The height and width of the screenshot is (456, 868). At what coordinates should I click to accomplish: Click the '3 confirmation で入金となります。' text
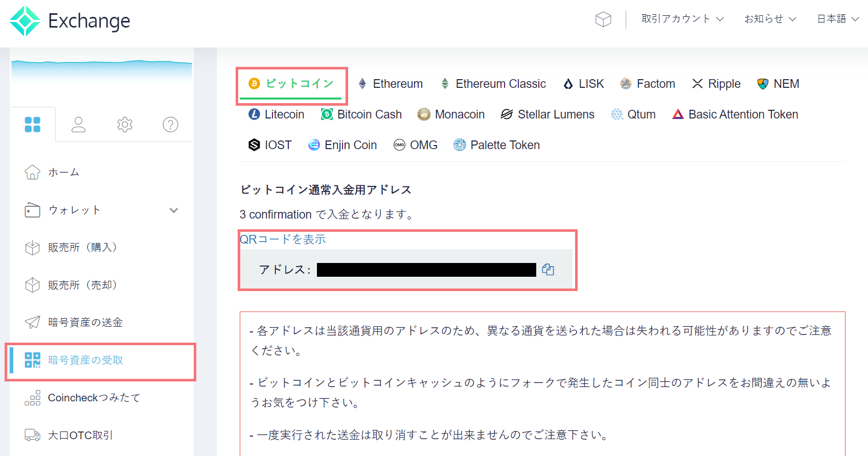327,214
